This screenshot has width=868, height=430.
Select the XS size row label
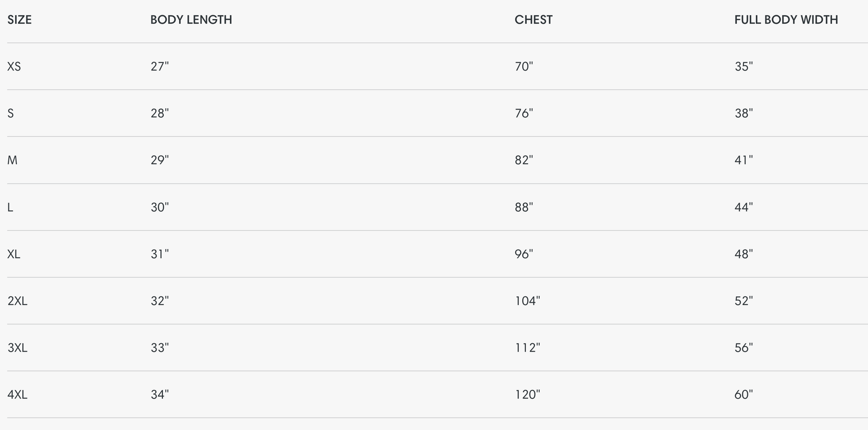[x=14, y=67]
